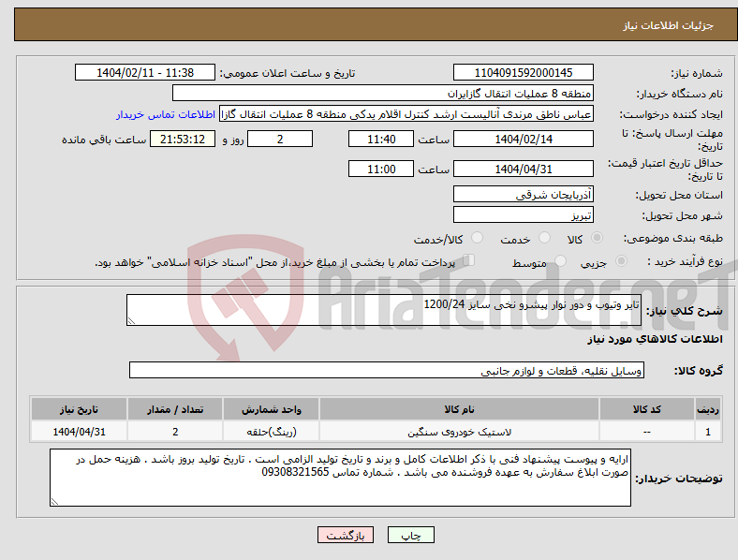Click the بازگشت back button

click(346, 535)
